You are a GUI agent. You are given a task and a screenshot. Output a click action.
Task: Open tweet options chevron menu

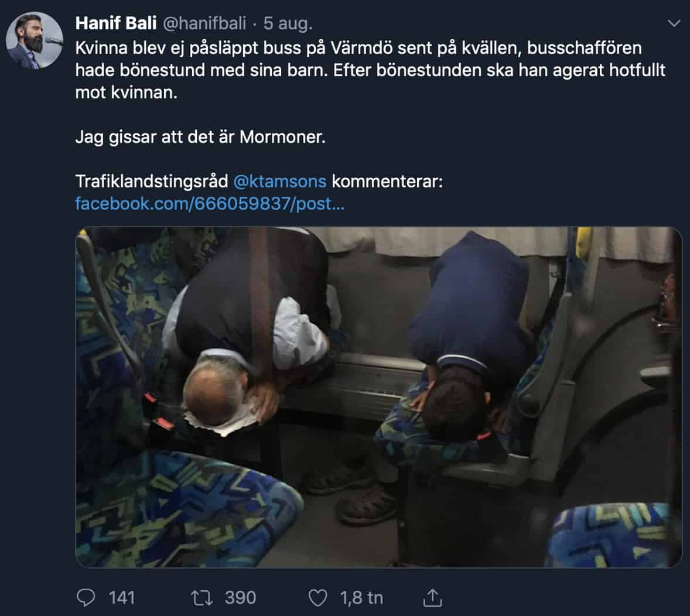click(674, 23)
